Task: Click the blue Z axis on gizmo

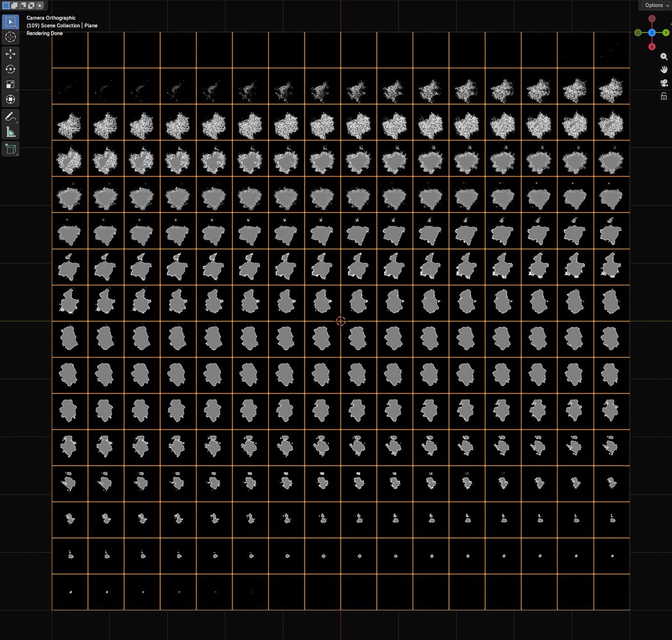Action: click(652, 33)
